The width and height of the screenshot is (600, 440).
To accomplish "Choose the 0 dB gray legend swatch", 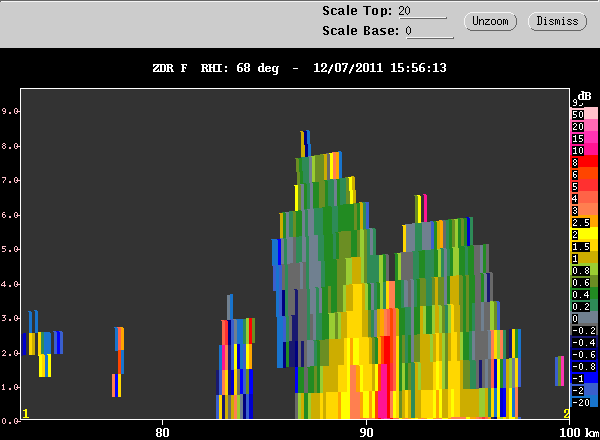I will tap(584, 318).
